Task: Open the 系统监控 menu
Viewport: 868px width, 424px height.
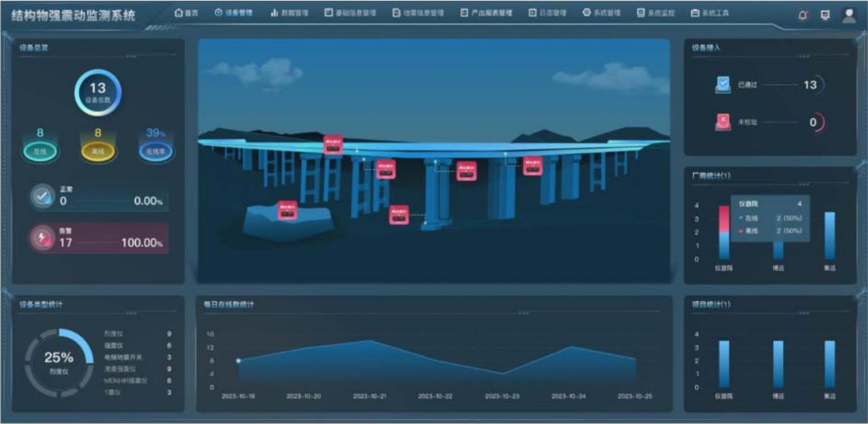Action: (x=656, y=13)
